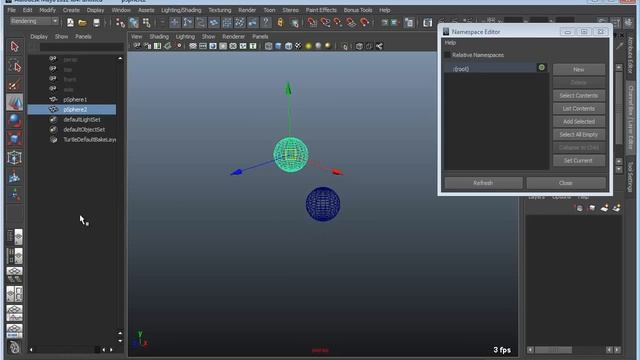Open the Outliner Show menu
This screenshot has height=360, width=640.
click(61, 36)
